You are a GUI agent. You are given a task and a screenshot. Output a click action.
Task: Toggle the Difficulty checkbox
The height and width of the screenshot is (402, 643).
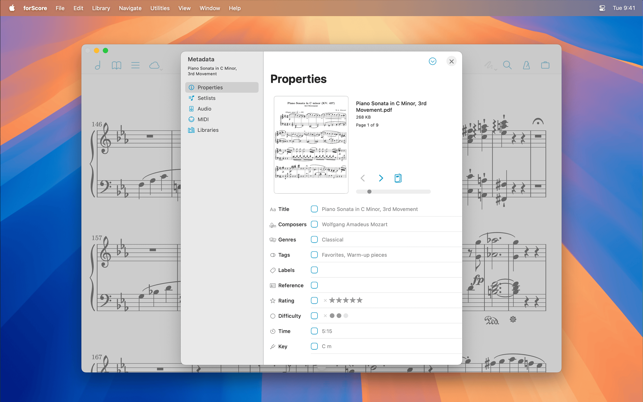coord(314,316)
